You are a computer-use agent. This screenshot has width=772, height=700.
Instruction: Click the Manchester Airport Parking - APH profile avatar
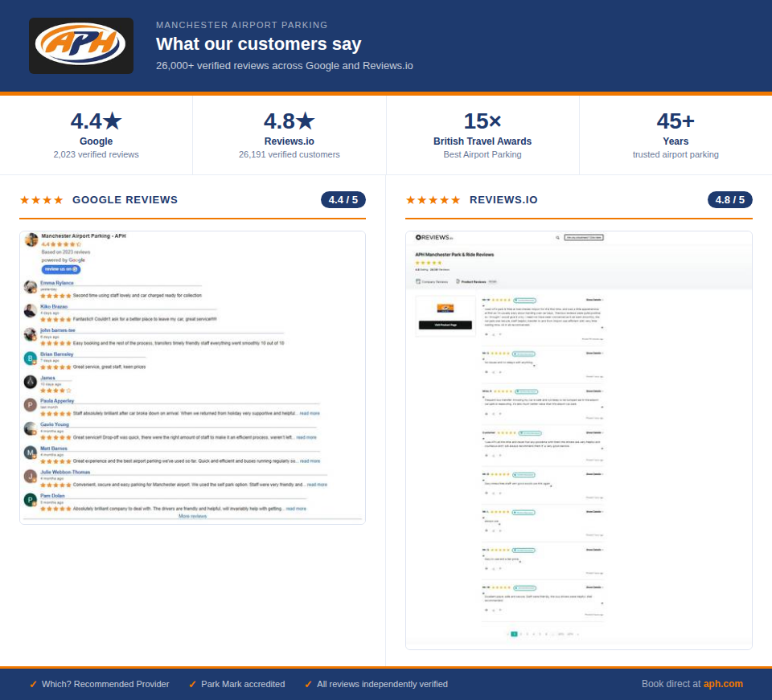pyautogui.click(x=31, y=240)
